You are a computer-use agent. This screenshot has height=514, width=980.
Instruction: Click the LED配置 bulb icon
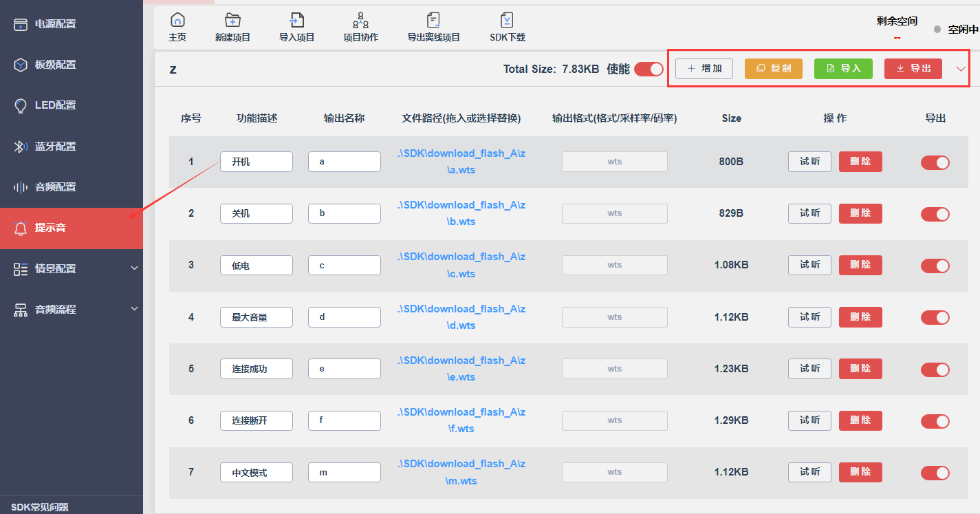coord(21,105)
